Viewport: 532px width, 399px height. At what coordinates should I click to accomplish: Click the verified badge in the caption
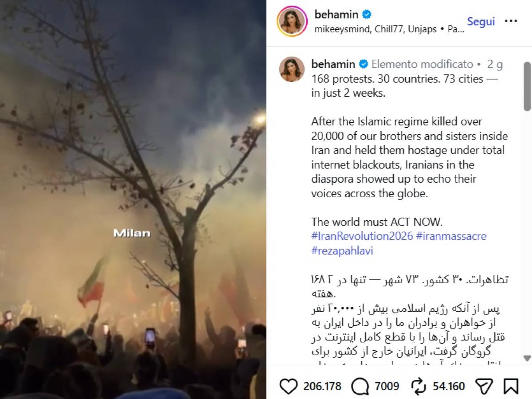[364, 64]
